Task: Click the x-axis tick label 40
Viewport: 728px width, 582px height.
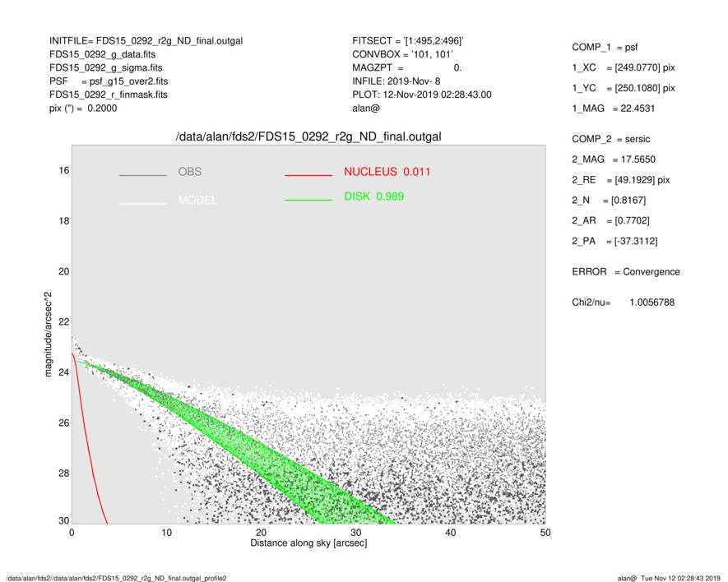Action: click(450, 533)
